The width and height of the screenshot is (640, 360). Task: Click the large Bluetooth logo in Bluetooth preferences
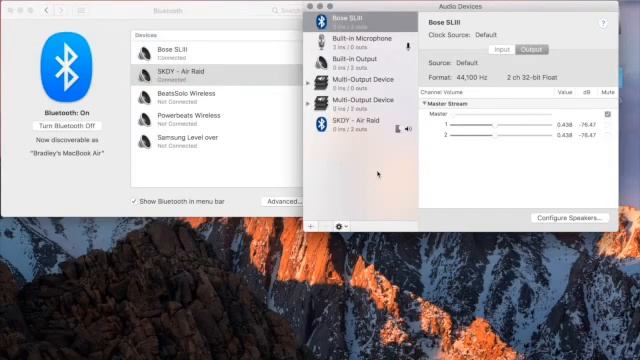point(67,67)
